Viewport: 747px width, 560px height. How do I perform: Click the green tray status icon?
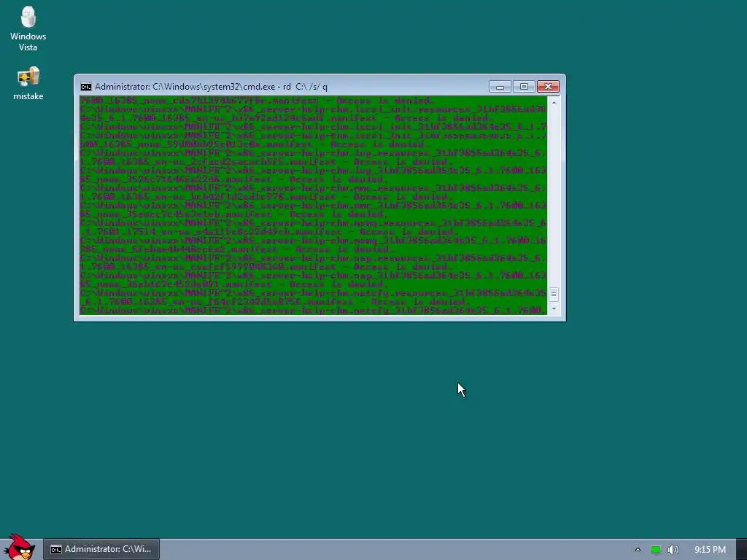656,550
